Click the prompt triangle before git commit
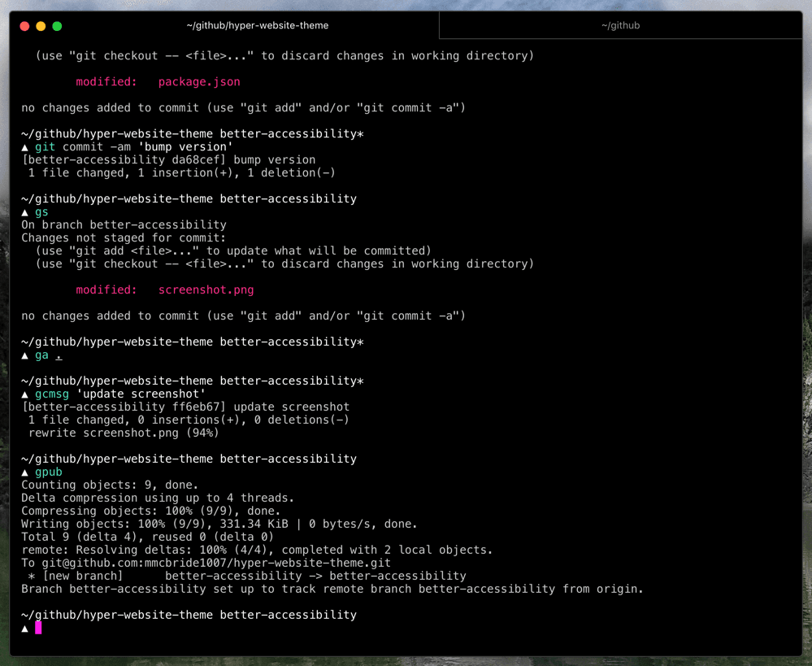This screenshot has width=812, height=666. (25, 147)
